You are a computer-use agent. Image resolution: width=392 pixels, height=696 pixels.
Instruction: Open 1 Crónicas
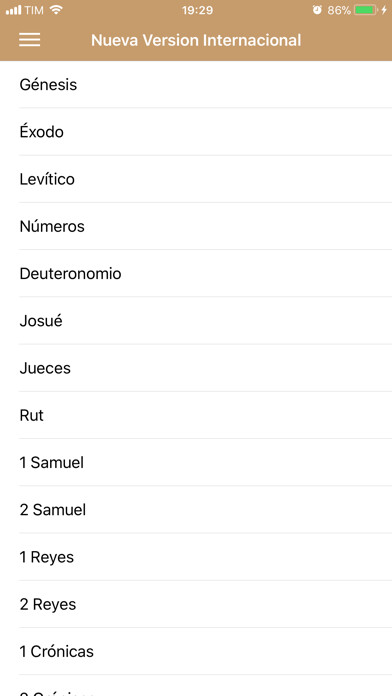click(x=196, y=652)
